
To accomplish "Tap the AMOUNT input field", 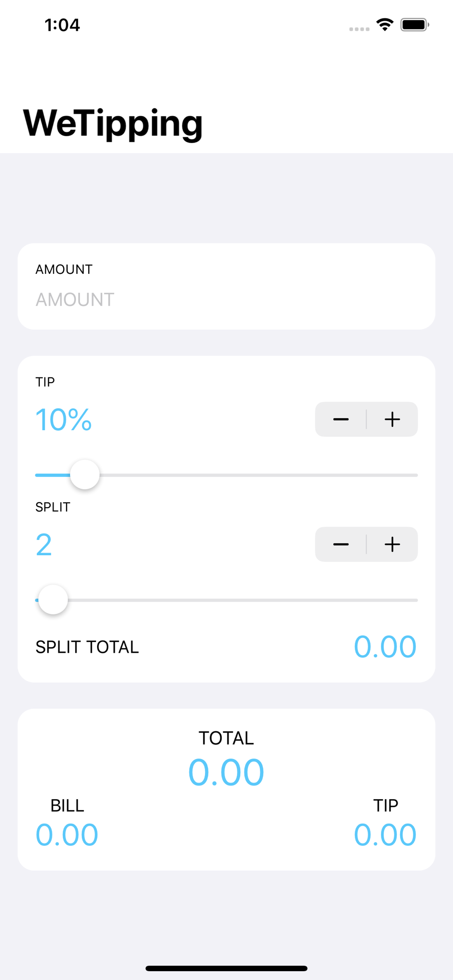I will coord(226,299).
